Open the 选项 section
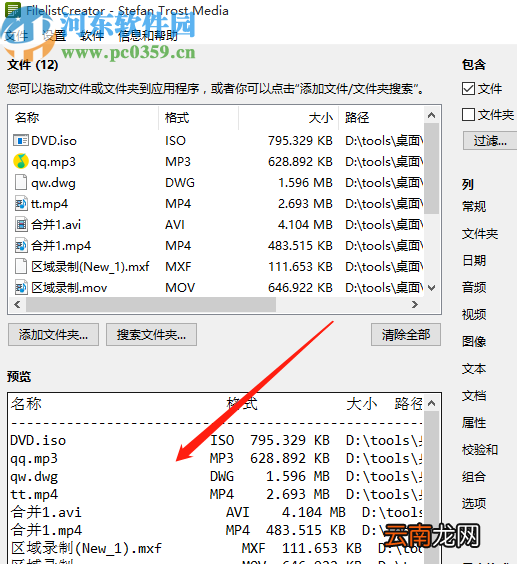The image size is (517, 564). click(474, 503)
